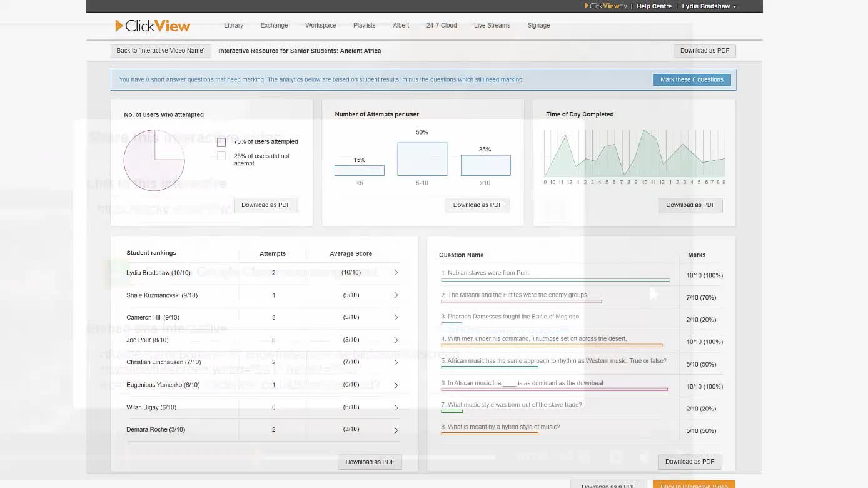This screenshot has width=868, height=488.
Task: Open the Exchange menu item
Action: click(x=274, y=26)
